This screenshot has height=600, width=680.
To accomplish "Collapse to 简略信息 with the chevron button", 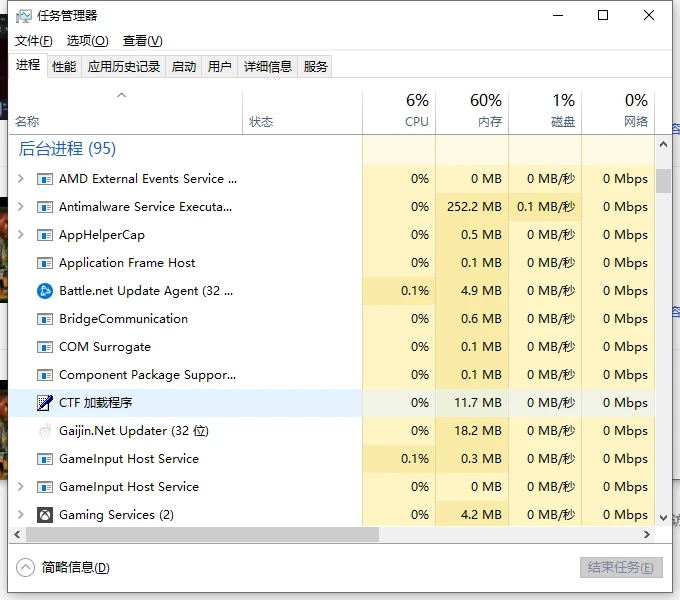I will coord(25,567).
